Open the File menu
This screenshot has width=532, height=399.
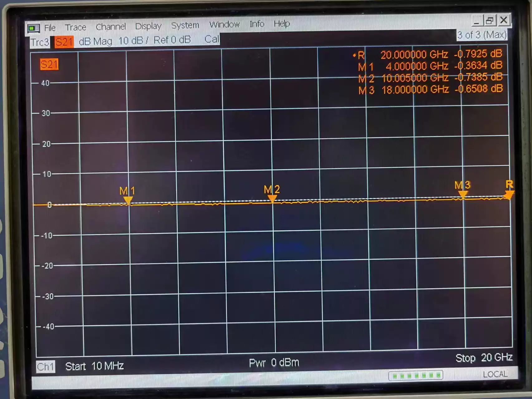[50, 28]
